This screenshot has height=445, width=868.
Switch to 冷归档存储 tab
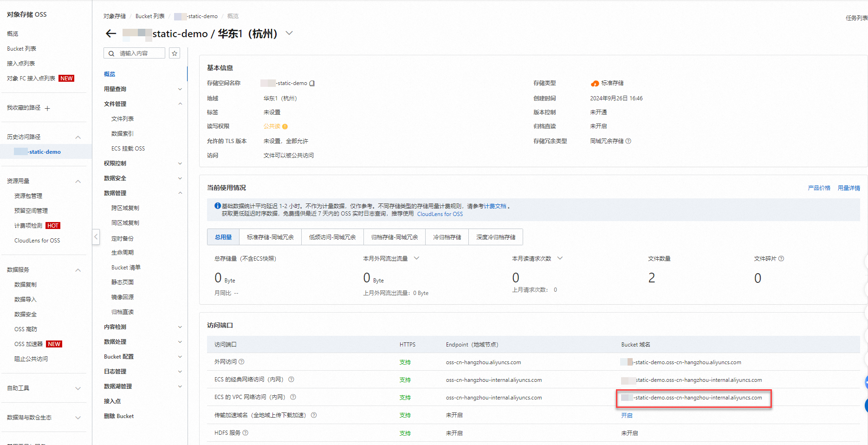click(x=447, y=237)
